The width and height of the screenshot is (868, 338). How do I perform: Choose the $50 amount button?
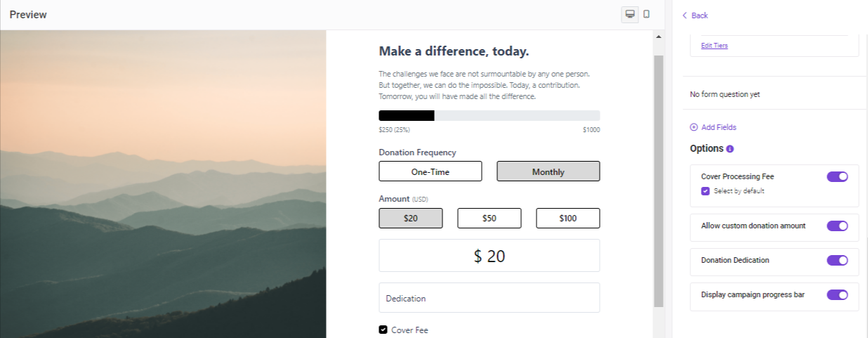click(489, 219)
